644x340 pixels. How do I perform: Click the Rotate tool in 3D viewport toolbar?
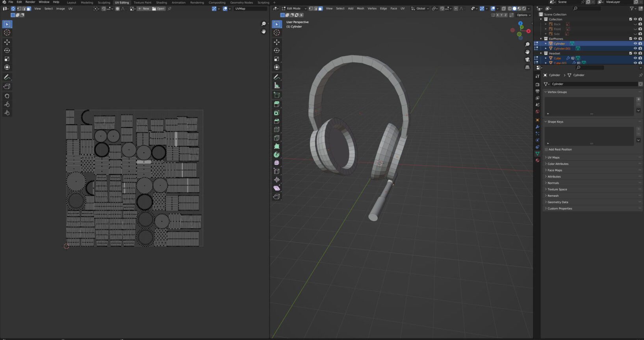[277, 50]
